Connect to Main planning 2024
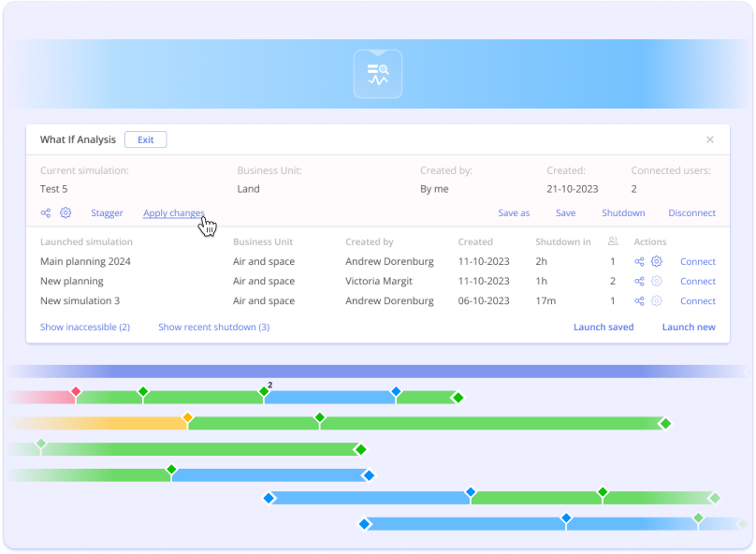This screenshot has width=756, height=554. click(698, 261)
